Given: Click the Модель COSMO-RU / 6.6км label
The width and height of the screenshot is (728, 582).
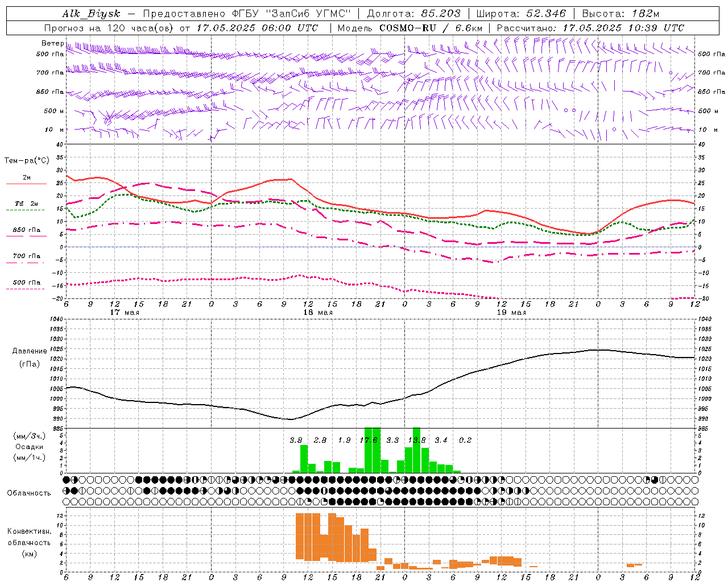Looking at the screenshot, I should 410,28.
